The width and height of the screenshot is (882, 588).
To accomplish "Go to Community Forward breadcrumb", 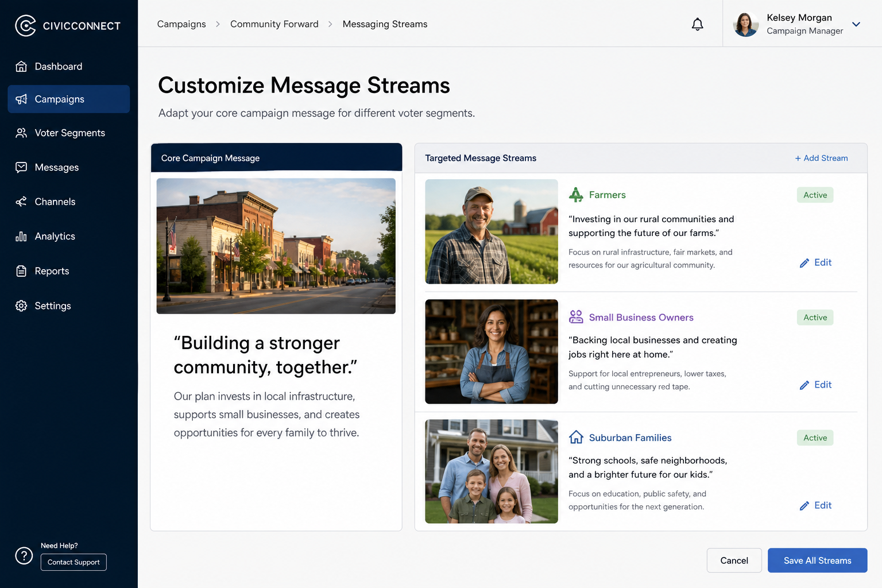I will tap(274, 24).
